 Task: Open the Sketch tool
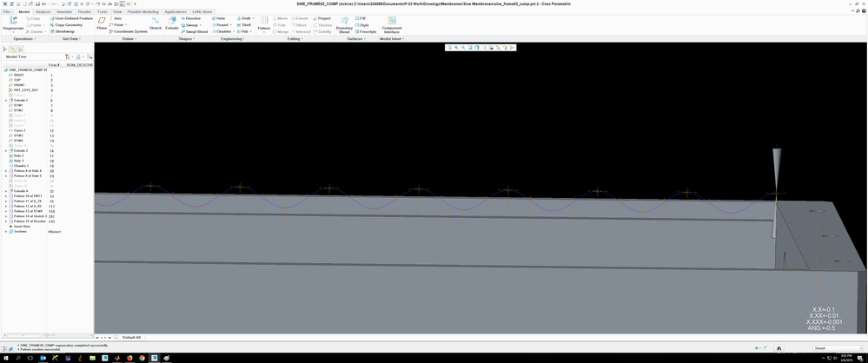coord(156,23)
